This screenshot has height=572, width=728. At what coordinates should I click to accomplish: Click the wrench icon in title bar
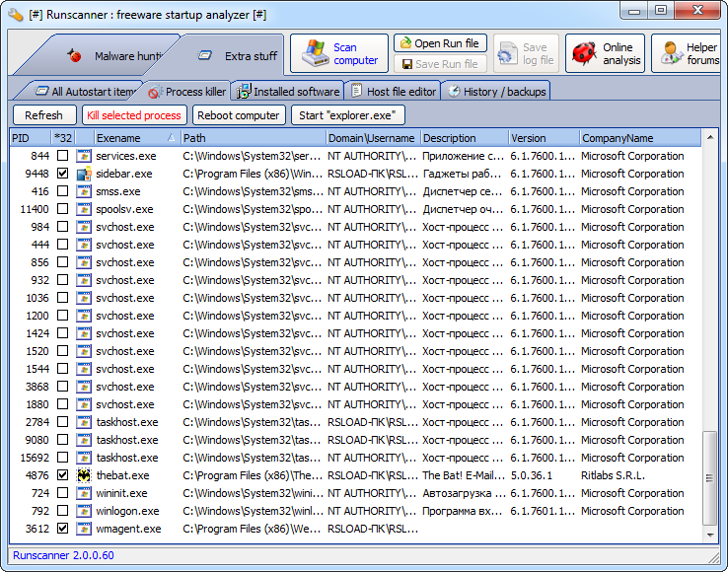click(16, 15)
